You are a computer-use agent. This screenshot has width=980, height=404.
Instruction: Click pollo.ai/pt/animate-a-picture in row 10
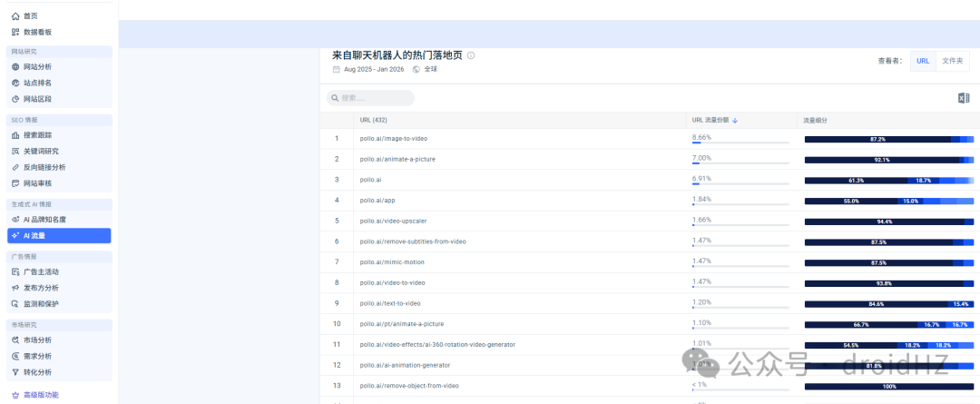pos(402,324)
